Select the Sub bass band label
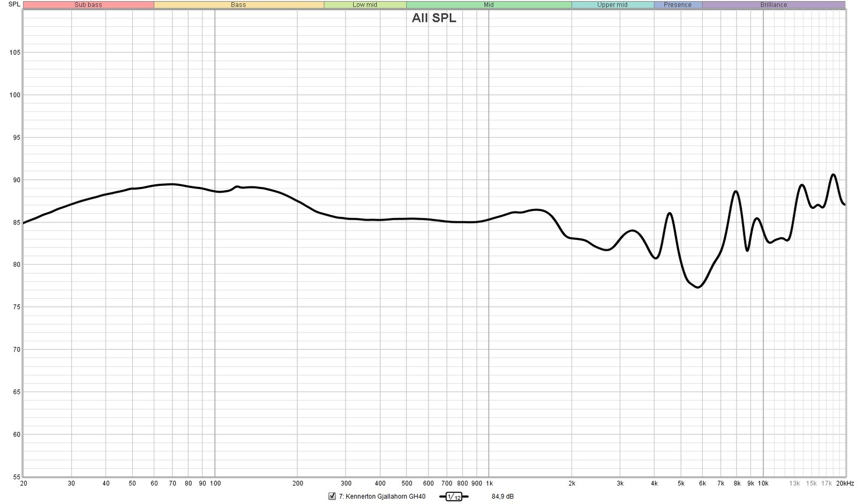 point(88,5)
